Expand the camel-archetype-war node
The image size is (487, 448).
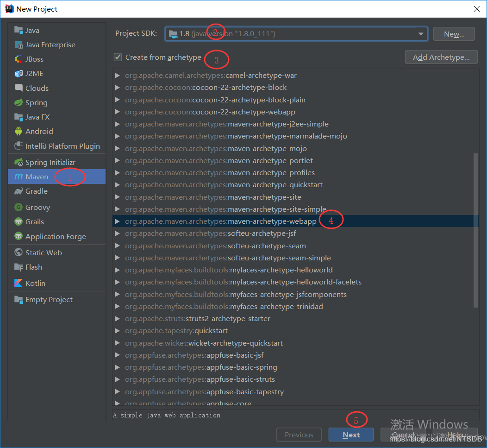(117, 75)
